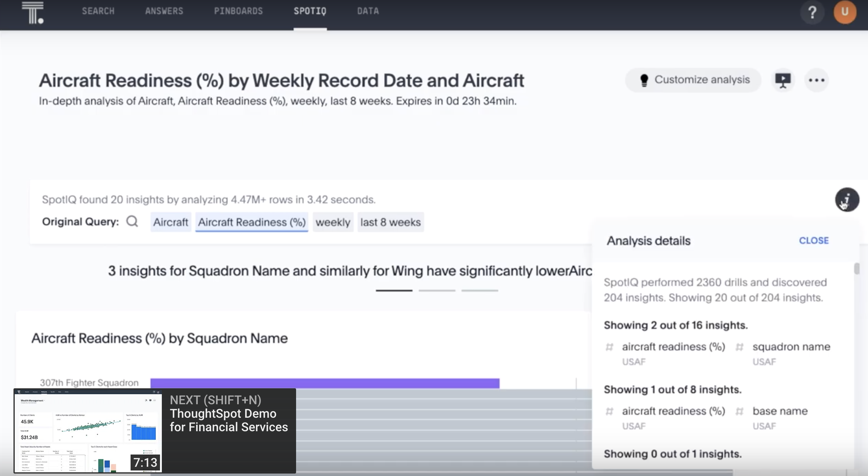868x476 pixels.
Task: Click the 307th Fighter Squadron purple bar
Action: 325,383
